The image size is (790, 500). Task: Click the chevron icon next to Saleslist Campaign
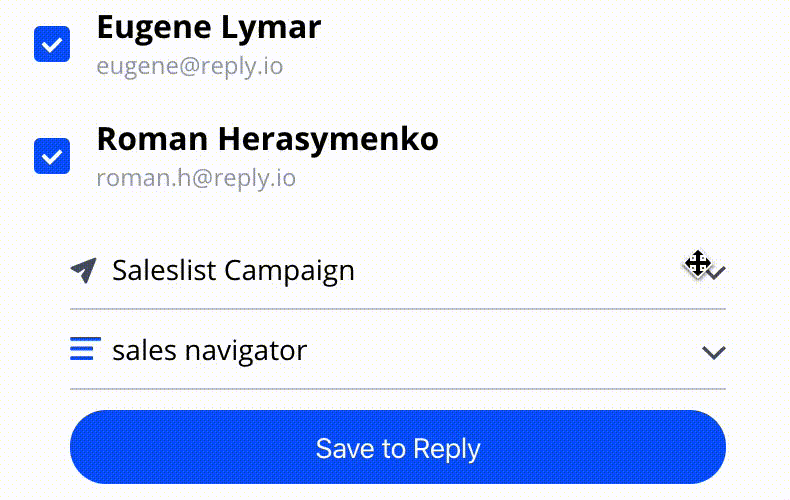pos(714,272)
